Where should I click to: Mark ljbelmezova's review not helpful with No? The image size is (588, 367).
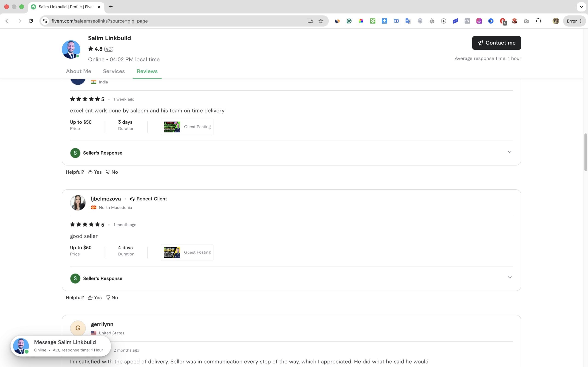click(x=112, y=297)
